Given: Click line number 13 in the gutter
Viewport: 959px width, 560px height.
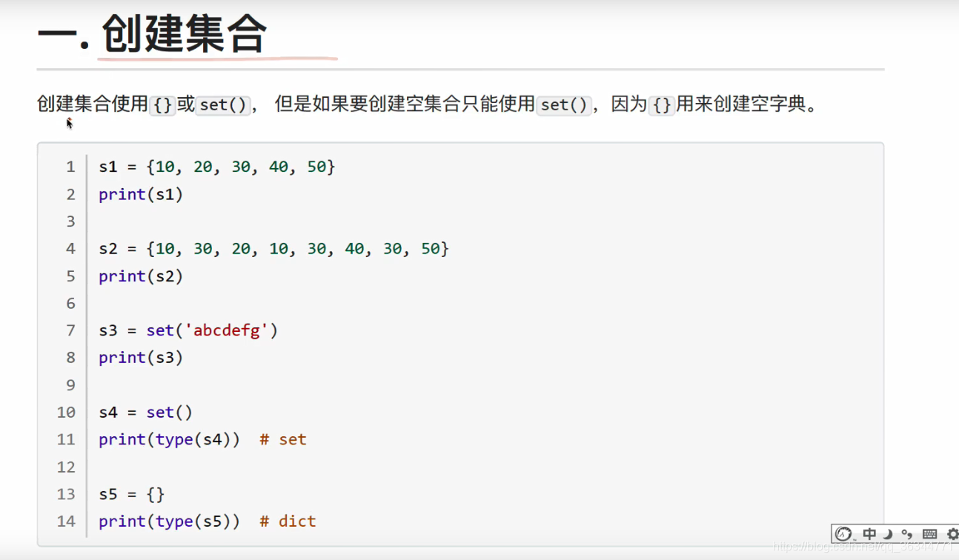Looking at the screenshot, I should (x=67, y=494).
